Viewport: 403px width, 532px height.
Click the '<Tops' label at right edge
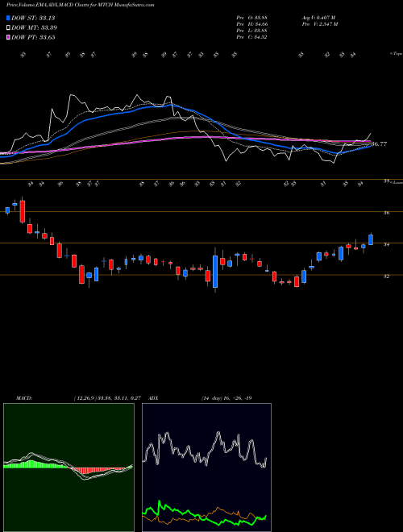coord(396,54)
